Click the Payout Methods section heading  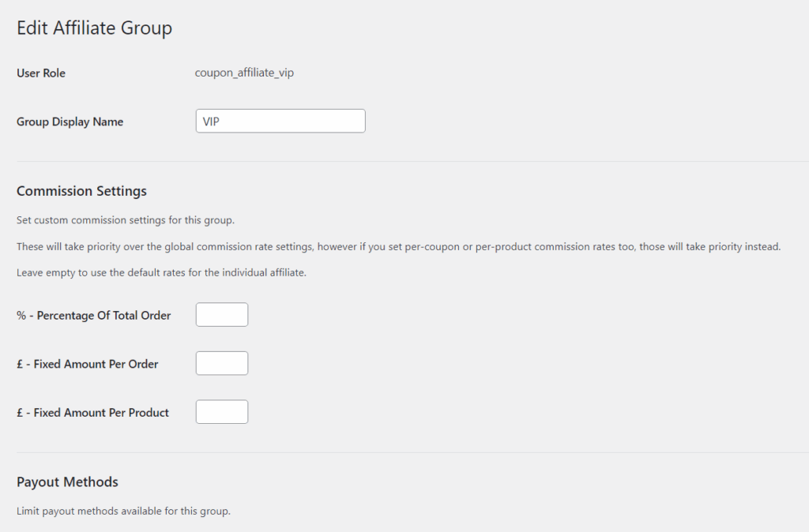pyautogui.click(x=67, y=481)
